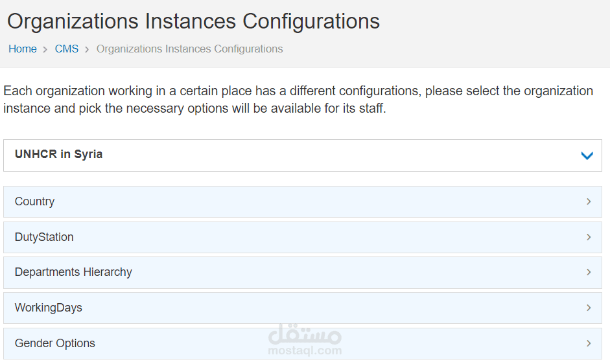The image size is (610, 364).
Task: Click the blue dropdown arrow for organization
Action: click(587, 155)
